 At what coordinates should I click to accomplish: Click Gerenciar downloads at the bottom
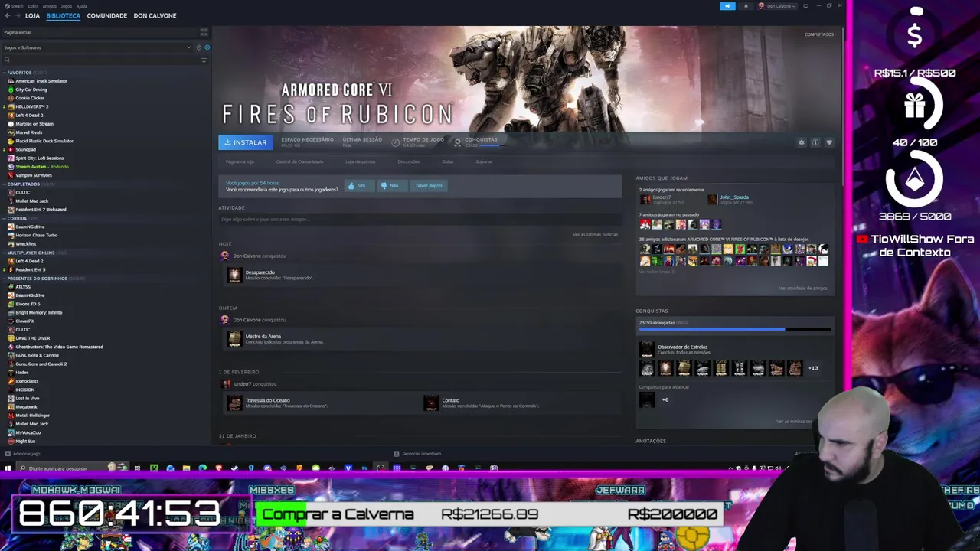pyautogui.click(x=417, y=454)
